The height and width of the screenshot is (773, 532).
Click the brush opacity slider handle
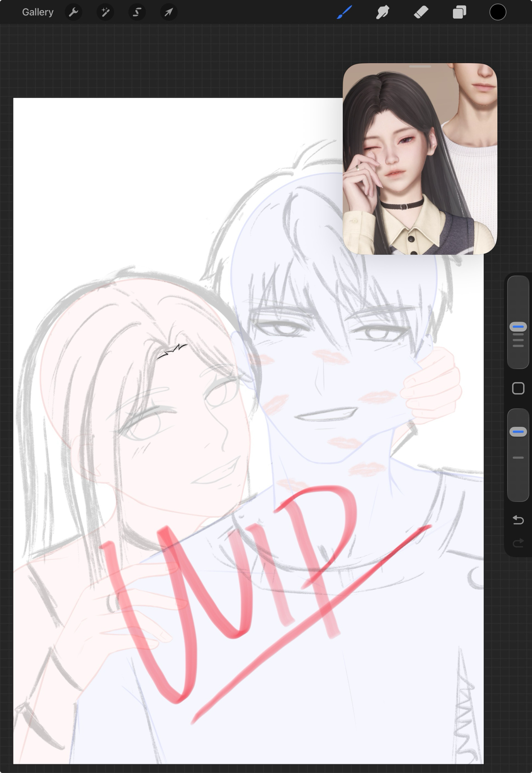518,432
